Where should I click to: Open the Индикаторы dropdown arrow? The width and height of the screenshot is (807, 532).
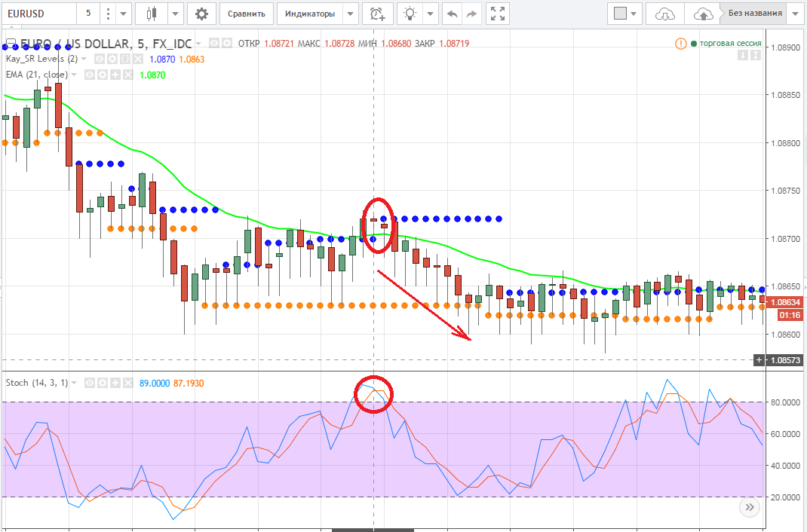(x=349, y=14)
